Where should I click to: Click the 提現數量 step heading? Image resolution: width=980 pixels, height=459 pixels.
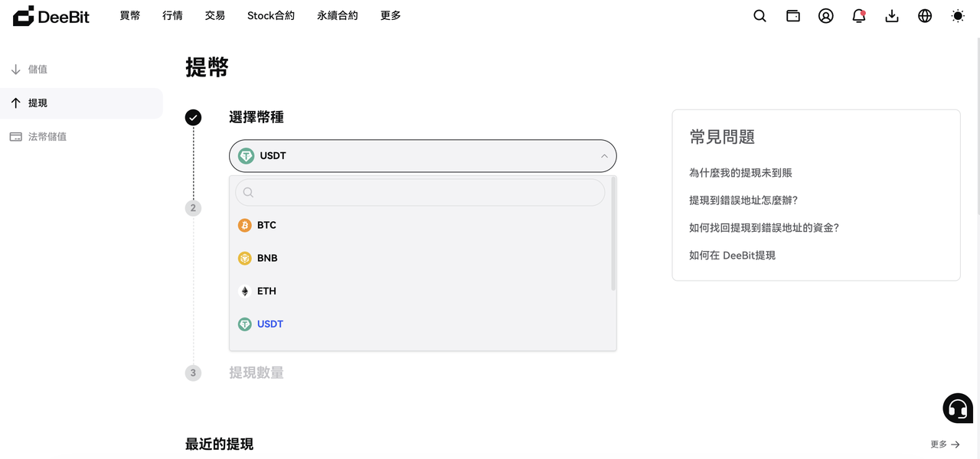pyautogui.click(x=256, y=373)
